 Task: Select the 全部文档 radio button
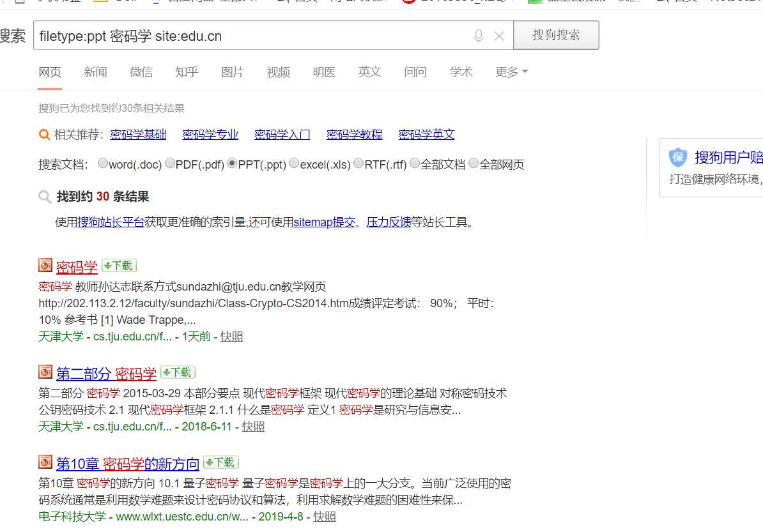[415, 163]
